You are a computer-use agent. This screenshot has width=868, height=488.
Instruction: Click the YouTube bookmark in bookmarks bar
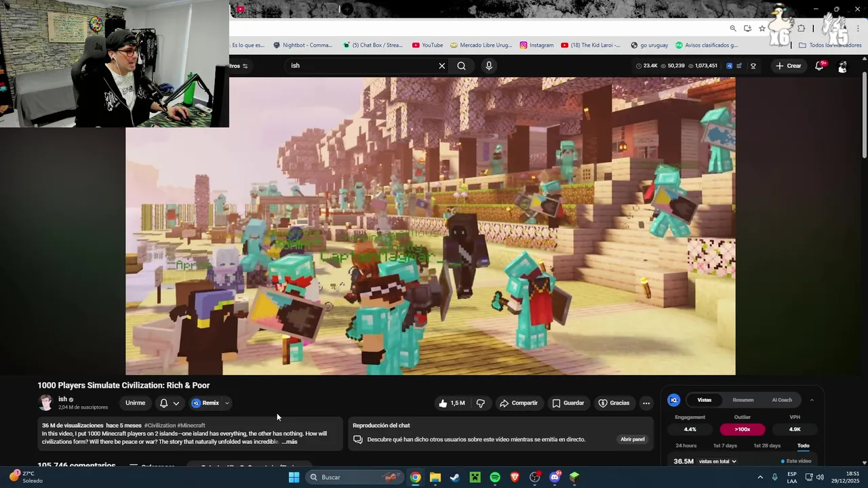tap(427, 45)
